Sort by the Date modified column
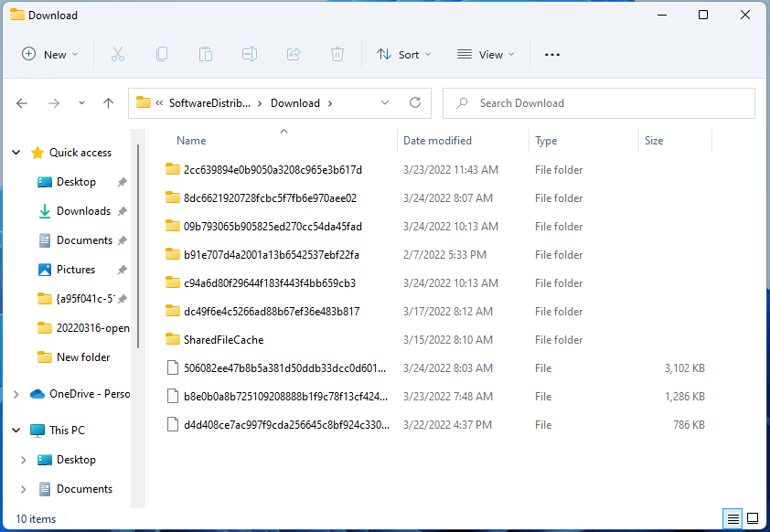770x532 pixels. (437, 141)
